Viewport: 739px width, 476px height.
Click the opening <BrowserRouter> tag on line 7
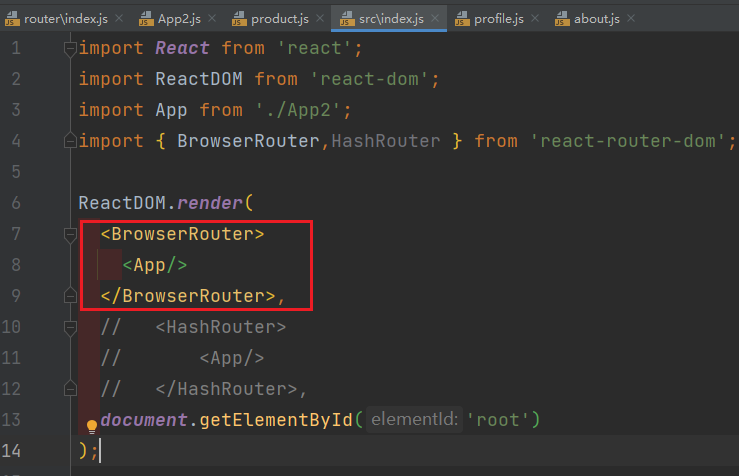[182, 234]
